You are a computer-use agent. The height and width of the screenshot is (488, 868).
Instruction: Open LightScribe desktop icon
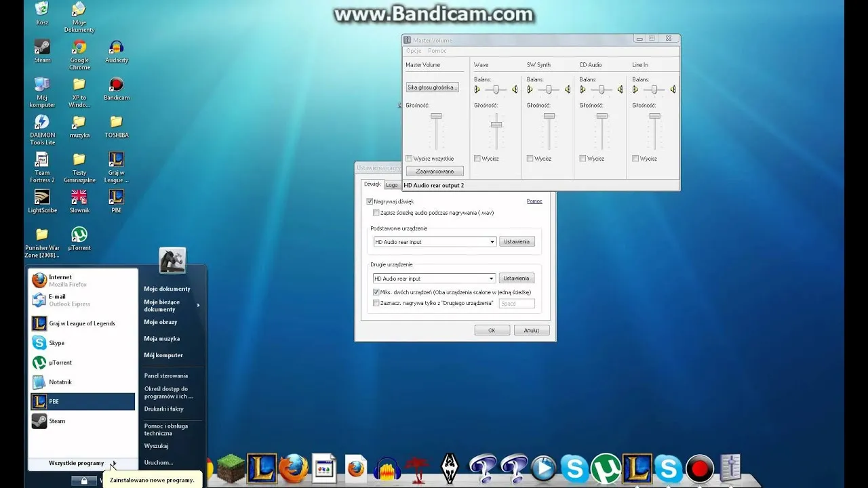(42, 197)
